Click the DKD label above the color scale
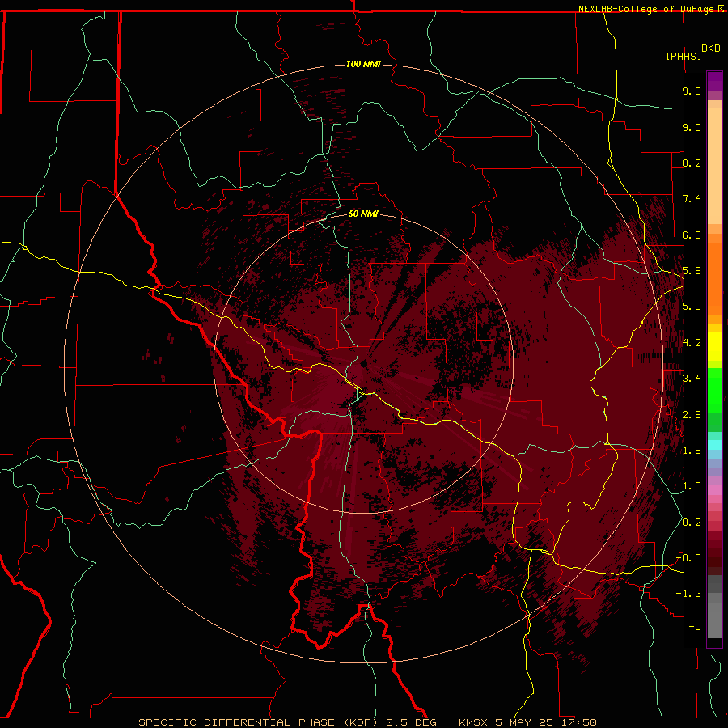This screenshot has width=728, height=728. [x=711, y=49]
